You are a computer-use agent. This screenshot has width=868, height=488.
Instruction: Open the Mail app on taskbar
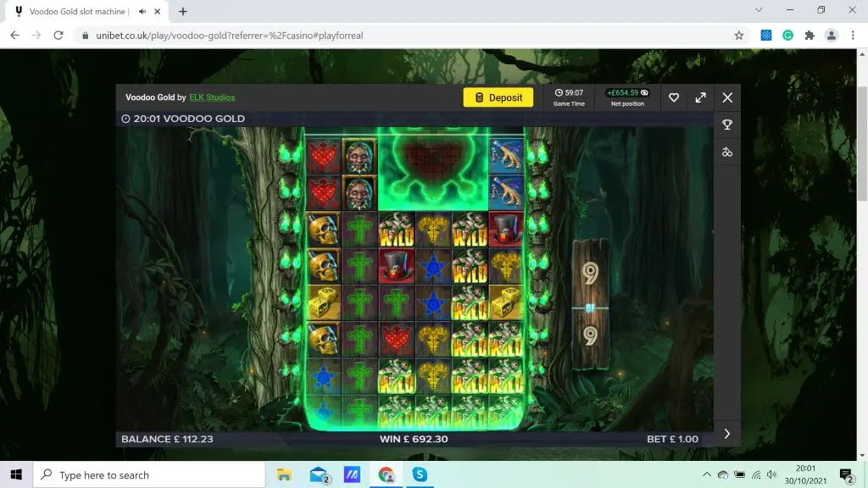point(320,474)
